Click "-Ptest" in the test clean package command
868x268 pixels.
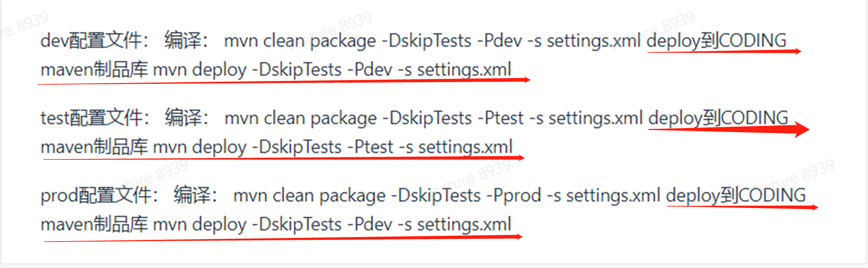(500, 118)
